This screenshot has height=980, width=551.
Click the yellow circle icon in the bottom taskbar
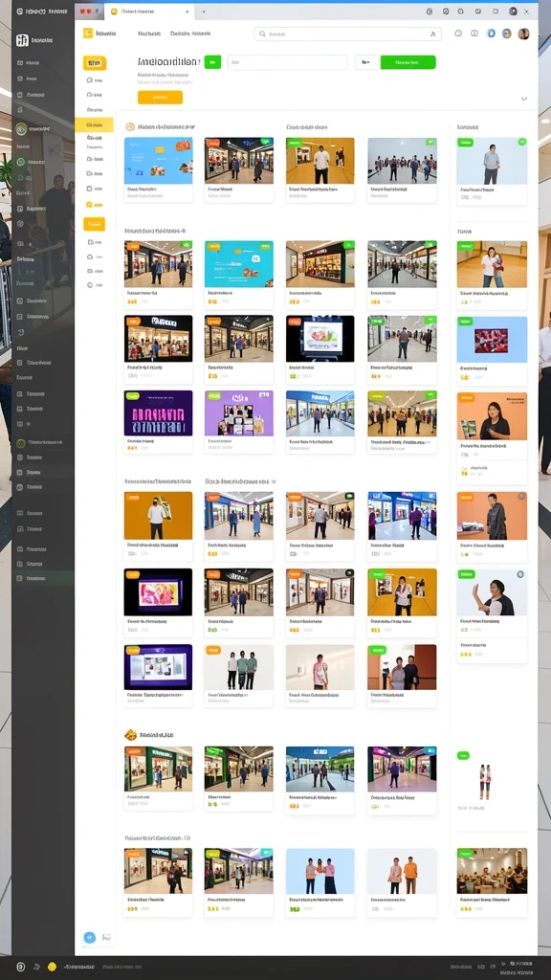click(x=52, y=967)
